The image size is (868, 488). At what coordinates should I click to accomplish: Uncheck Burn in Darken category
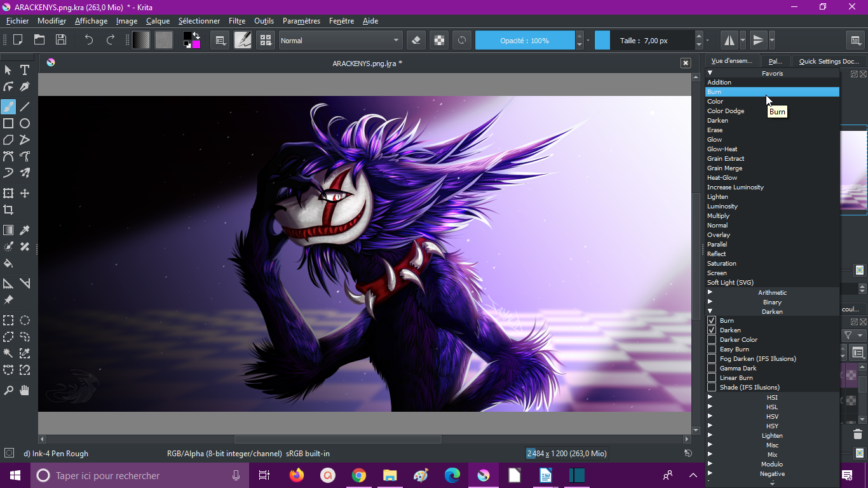click(712, 321)
